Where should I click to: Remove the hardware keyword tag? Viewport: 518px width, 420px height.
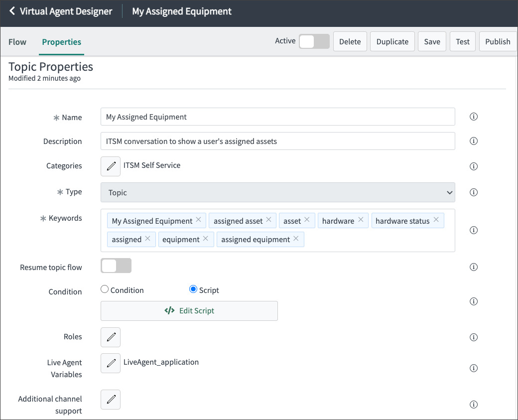click(361, 220)
